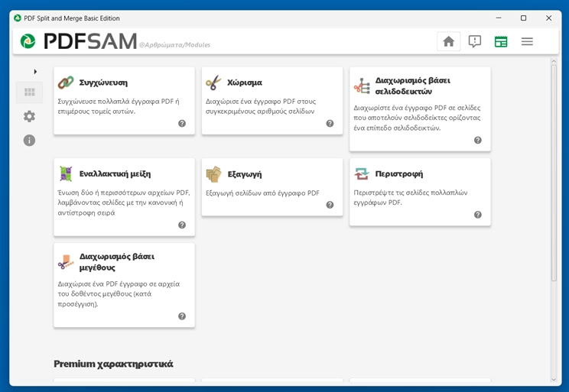This screenshot has height=392, width=569.
Task: Click the Διαχωρισμός βάσει μεγέθους icon
Action: pyautogui.click(x=66, y=262)
